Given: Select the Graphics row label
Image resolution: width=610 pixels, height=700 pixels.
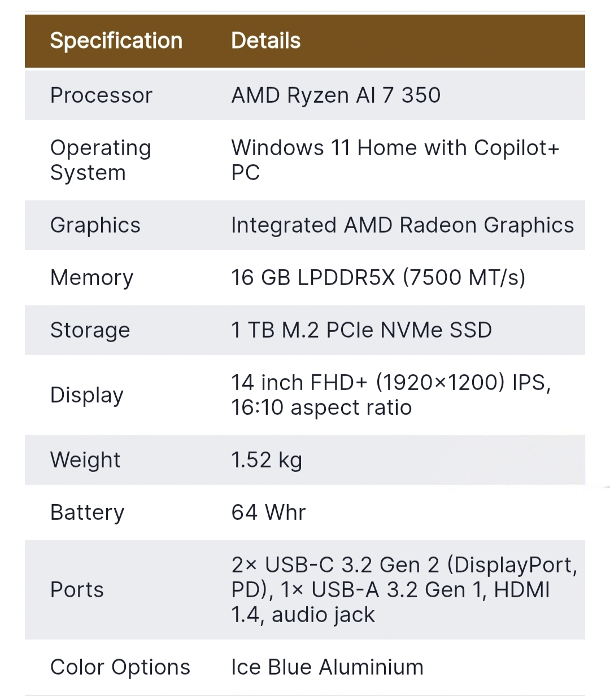Looking at the screenshot, I should tap(95, 225).
